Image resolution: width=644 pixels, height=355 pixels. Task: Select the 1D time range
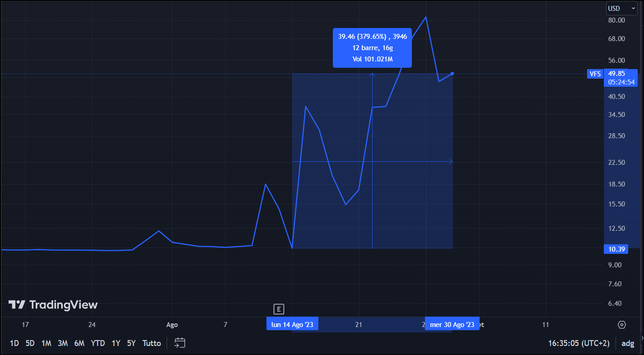point(14,343)
